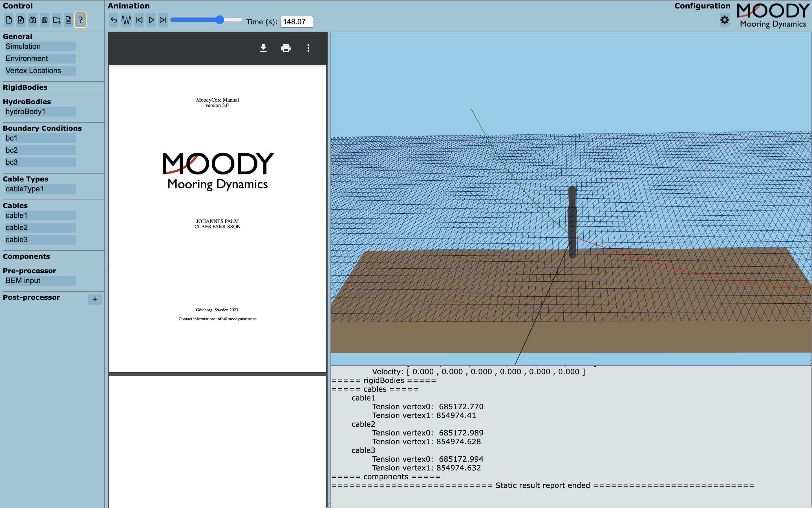Select cable3 in Cables list
The width and height of the screenshot is (812, 508).
40,240
